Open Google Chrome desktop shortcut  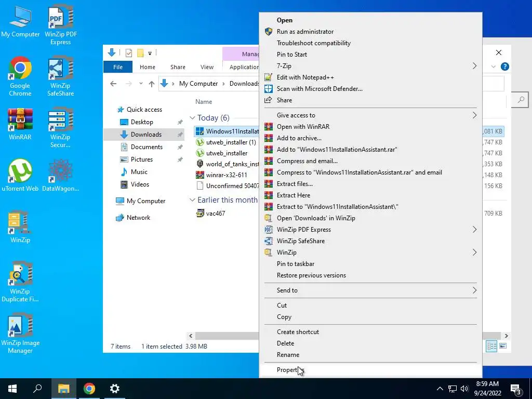point(20,76)
